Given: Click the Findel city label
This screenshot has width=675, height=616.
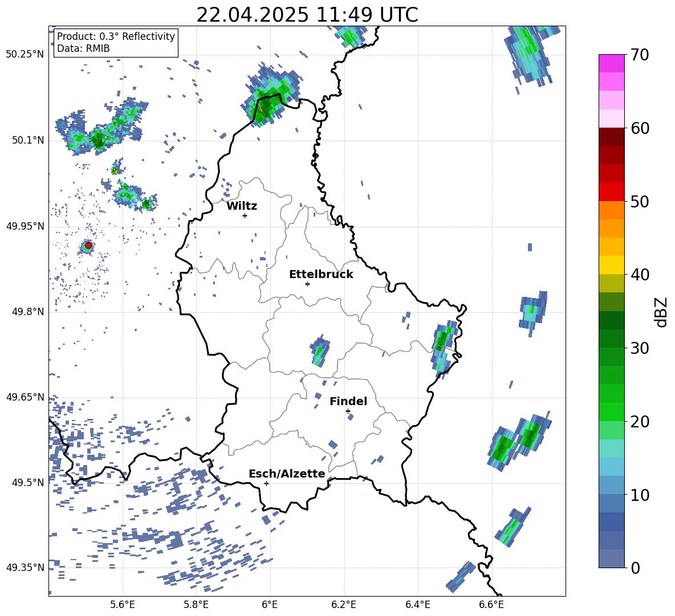Looking at the screenshot, I should [x=348, y=401].
